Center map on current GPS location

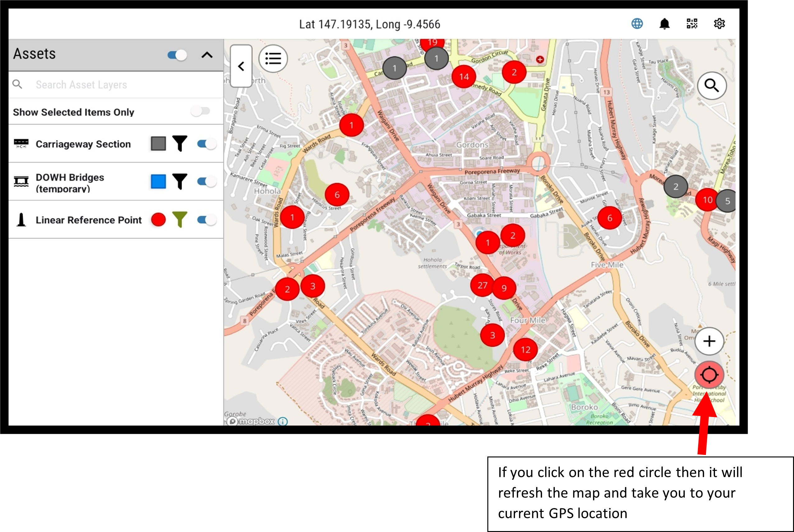coord(709,375)
